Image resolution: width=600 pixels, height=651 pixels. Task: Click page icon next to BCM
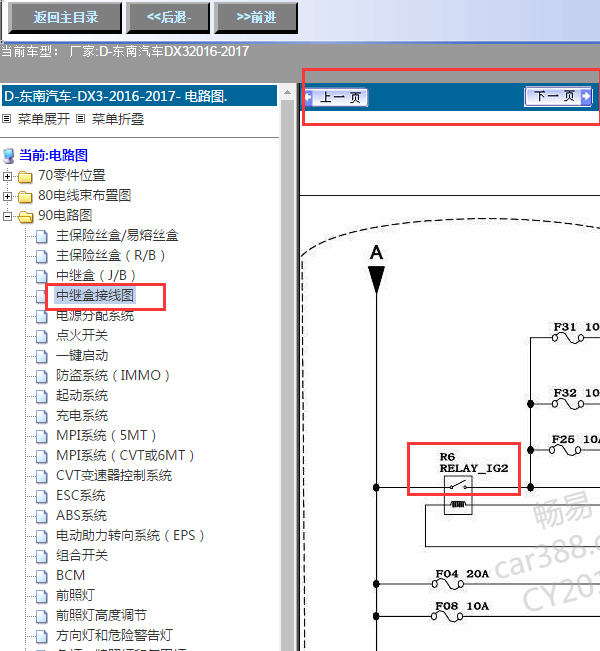[x=42, y=576]
